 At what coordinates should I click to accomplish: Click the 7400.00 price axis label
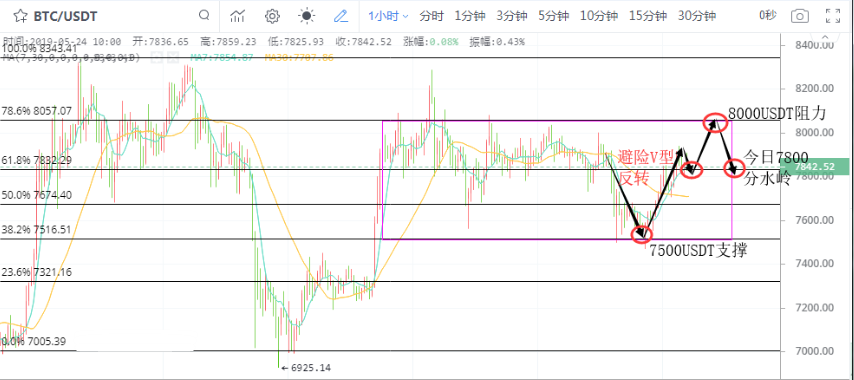coord(814,263)
